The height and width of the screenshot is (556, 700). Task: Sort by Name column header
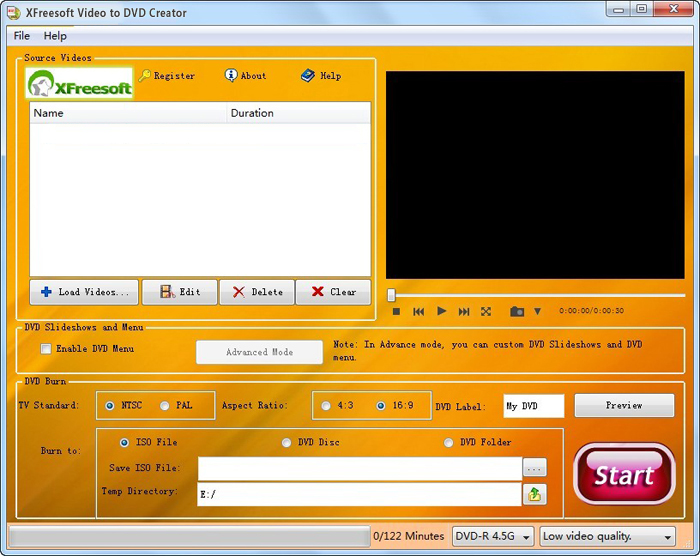coord(128,113)
